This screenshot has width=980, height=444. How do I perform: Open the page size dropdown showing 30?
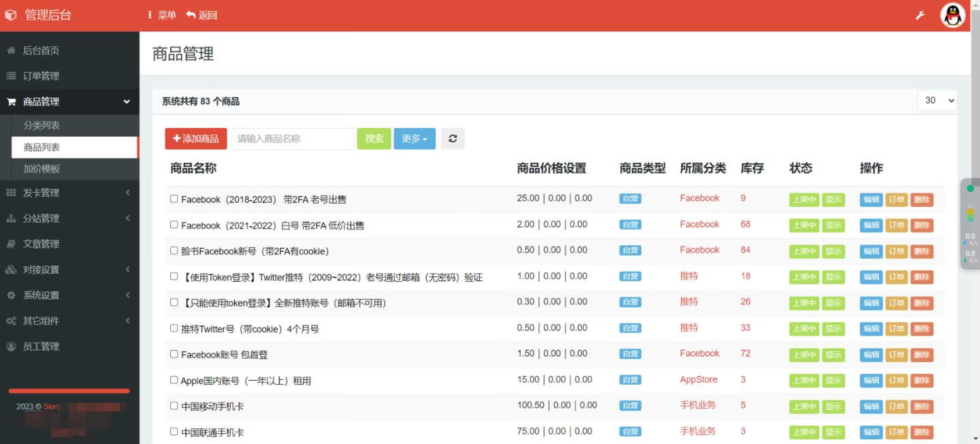point(937,100)
